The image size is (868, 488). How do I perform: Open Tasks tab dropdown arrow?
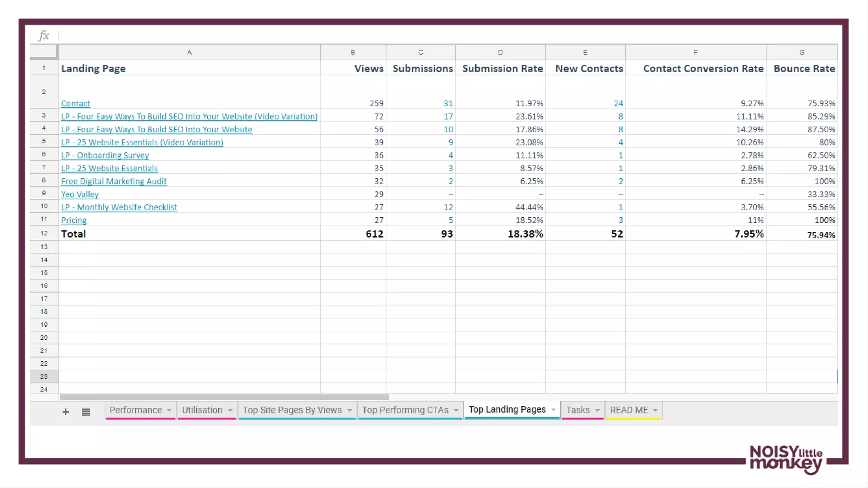598,410
